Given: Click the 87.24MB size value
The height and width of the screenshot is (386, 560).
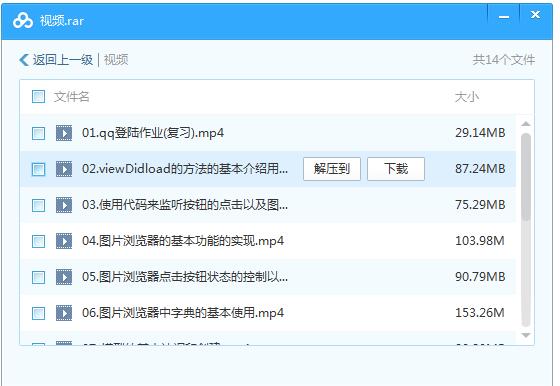Looking at the screenshot, I should pyautogui.click(x=480, y=169).
